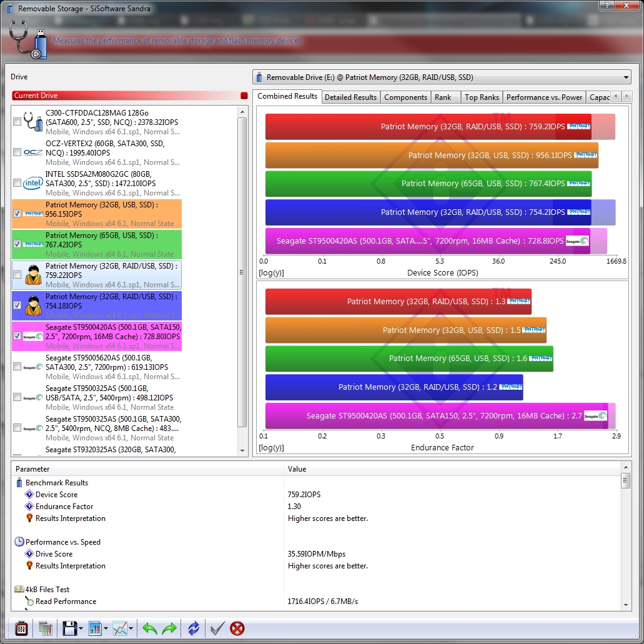The image size is (644, 644).
Task: Uncheck Patriot Memory 65GB USB checkbox
Action: [17, 244]
